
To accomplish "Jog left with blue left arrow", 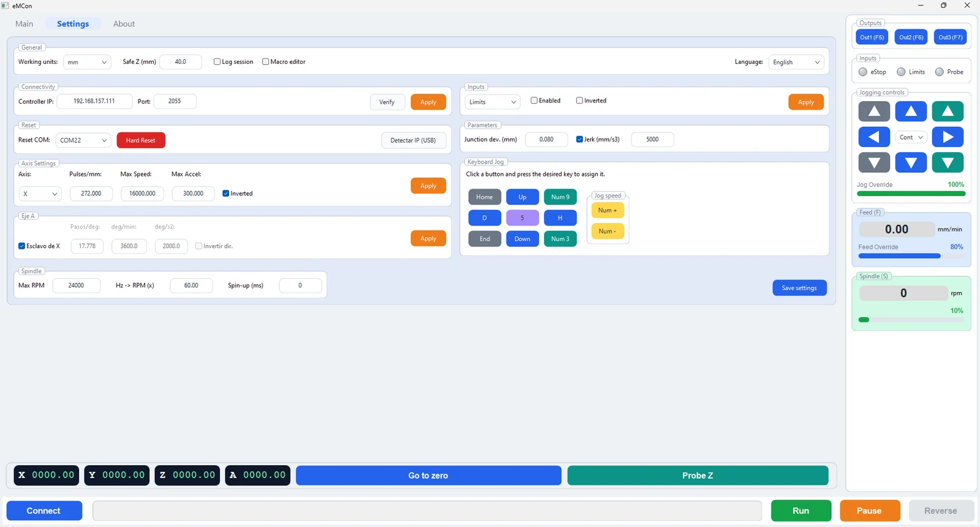I will pos(874,137).
